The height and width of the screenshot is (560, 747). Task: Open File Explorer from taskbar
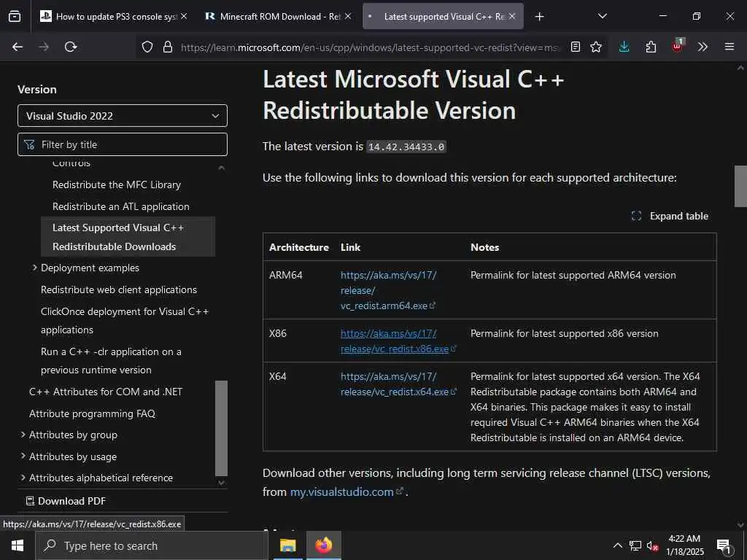(x=287, y=545)
